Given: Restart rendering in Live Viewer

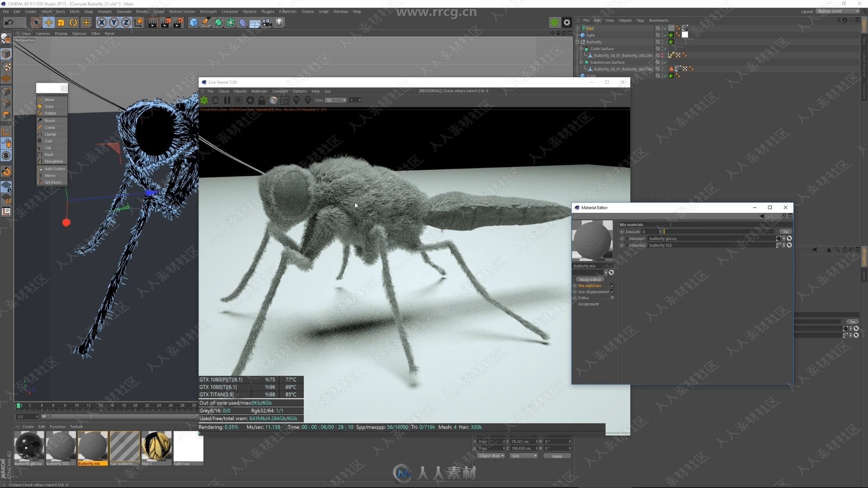Looking at the screenshot, I should [x=216, y=100].
